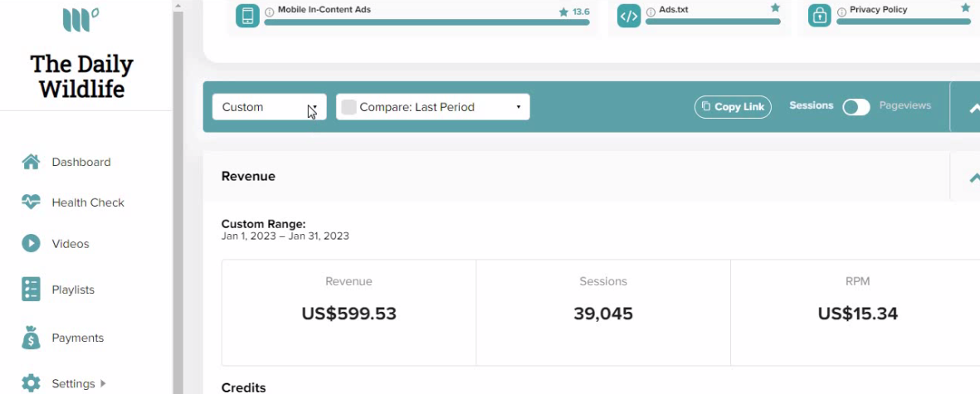Click the Privacy Policy lock icon

819,16
